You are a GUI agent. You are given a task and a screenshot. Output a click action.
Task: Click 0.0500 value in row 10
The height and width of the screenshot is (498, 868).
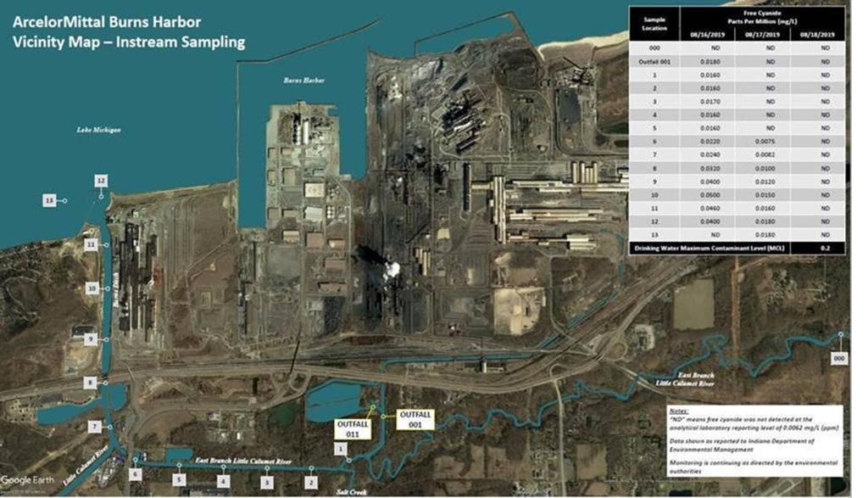(x=709, y=195)
